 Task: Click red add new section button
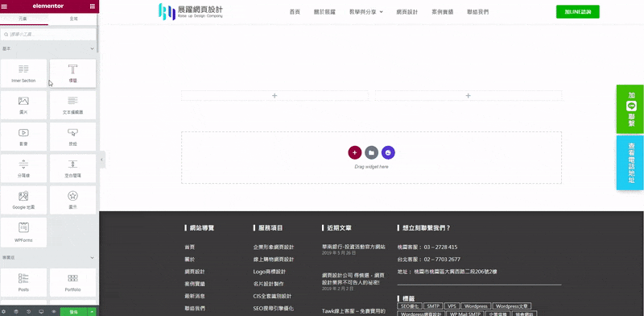point(355,152)
